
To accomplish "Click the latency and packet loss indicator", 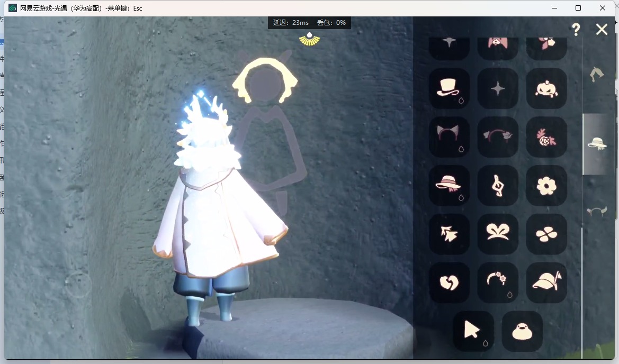I will [309, 22].
